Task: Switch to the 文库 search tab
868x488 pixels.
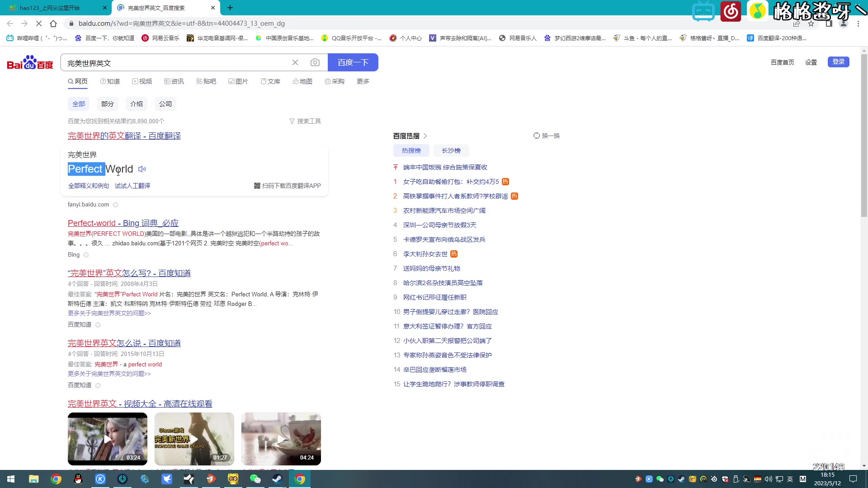Action: click(270, 81)
